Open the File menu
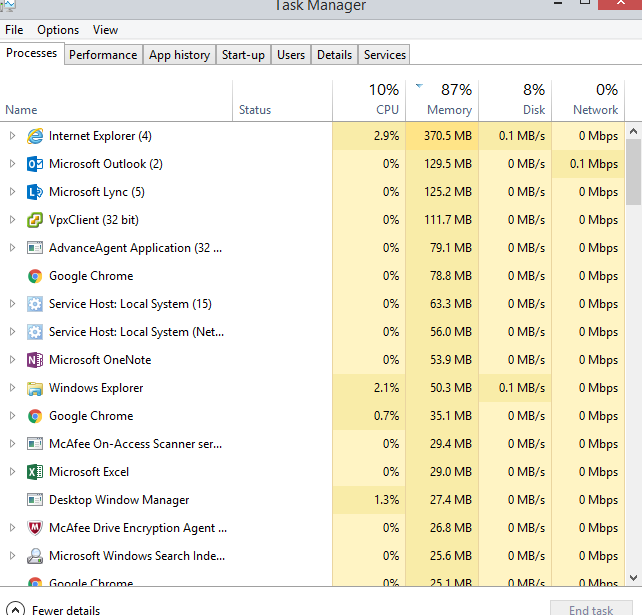The image size is (642, 615). 14,30
